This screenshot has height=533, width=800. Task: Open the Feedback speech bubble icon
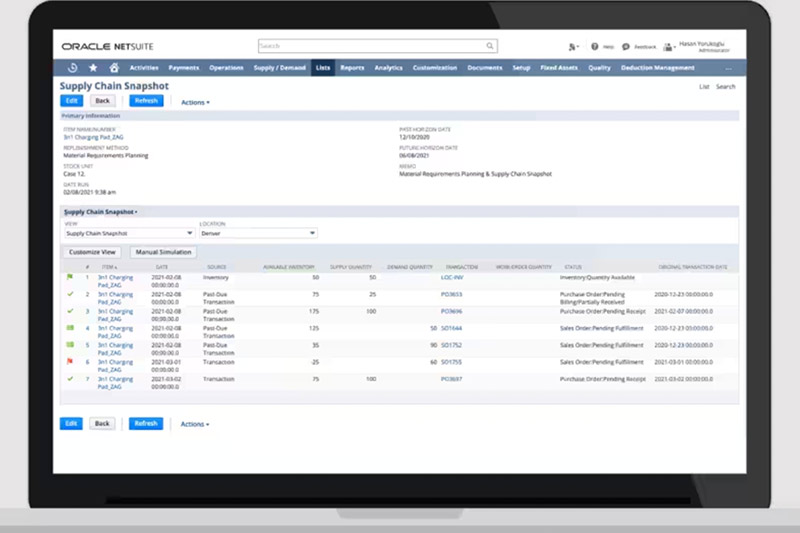626,46
